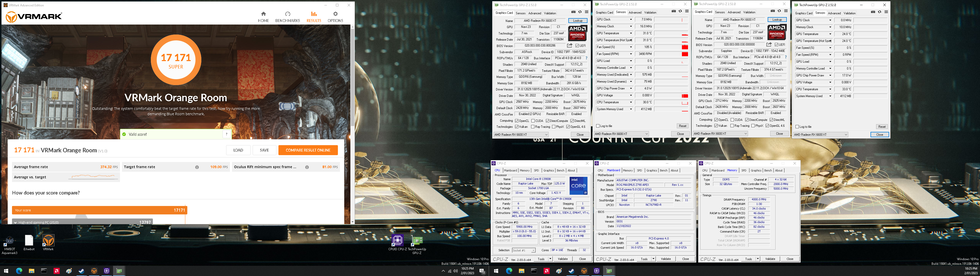Click info icon beside Oculus Rift minimum spec
The width and height of the screenshot is (980, 276).
(307, 167)
